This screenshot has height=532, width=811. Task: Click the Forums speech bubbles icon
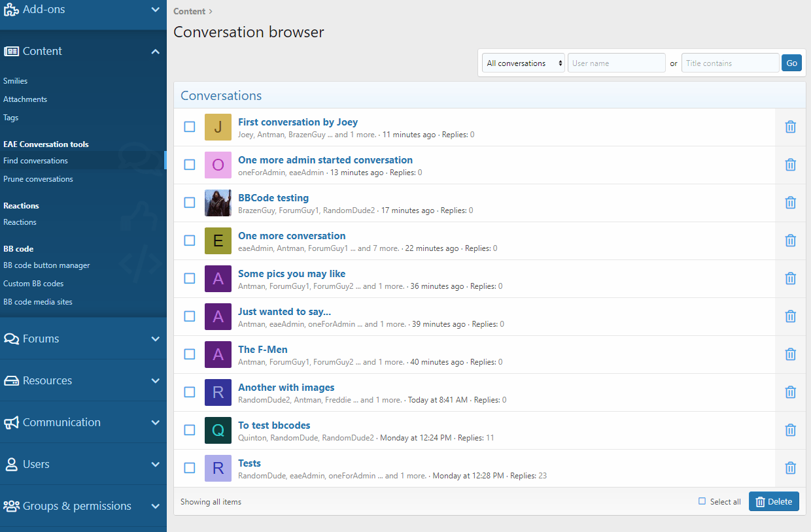click(x=11, y=339)
